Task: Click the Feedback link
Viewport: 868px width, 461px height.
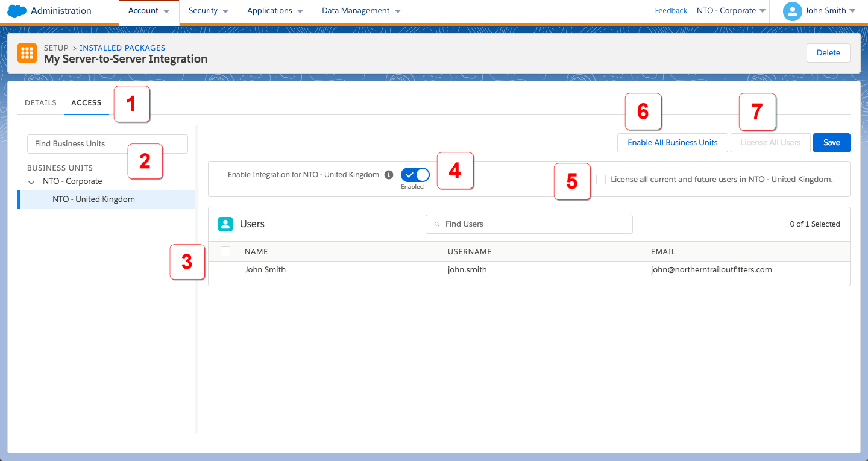Action: pyautogui.click(x=671, y=11)
